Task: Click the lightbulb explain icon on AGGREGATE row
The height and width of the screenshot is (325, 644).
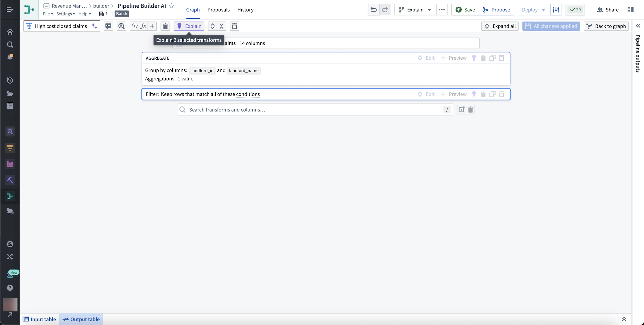Action: [474, 58]
